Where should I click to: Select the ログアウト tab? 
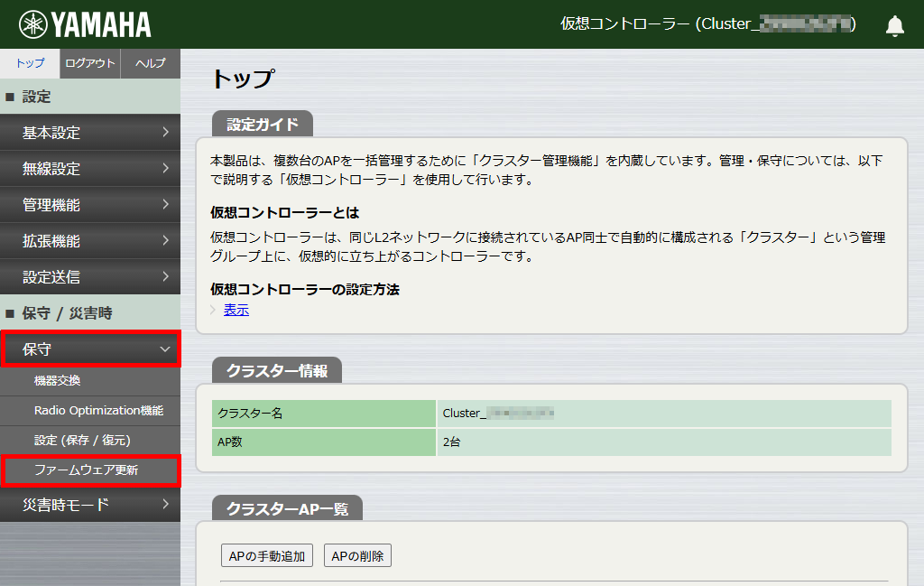pyautogui.click(x=90, y=63)
